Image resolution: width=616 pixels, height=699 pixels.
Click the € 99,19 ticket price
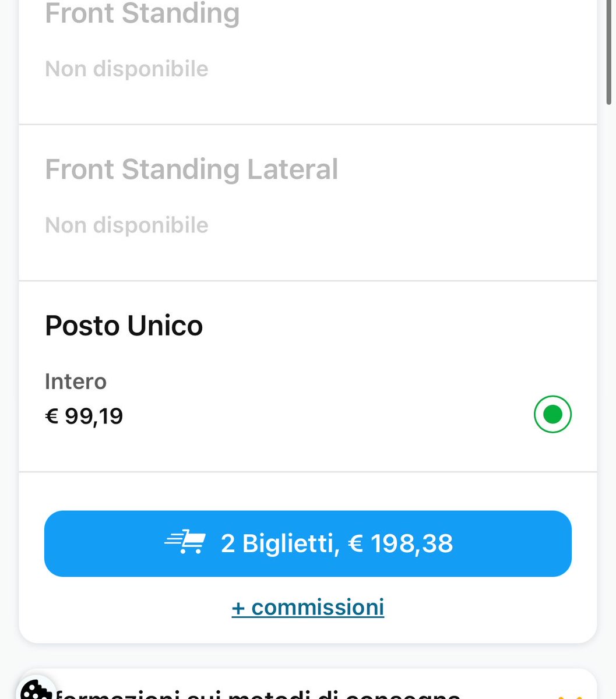click(x=84, y=416)
